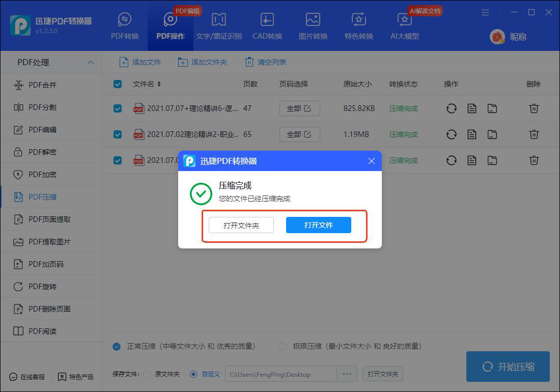Open 在线客服 support link
This screenshot has width=560, height=392.
(27, 377)
